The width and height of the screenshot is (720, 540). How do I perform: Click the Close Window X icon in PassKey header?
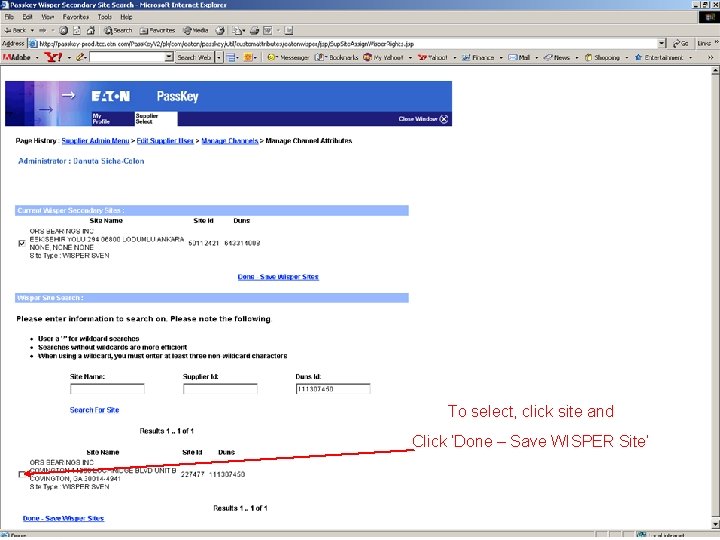click(444, 119)
